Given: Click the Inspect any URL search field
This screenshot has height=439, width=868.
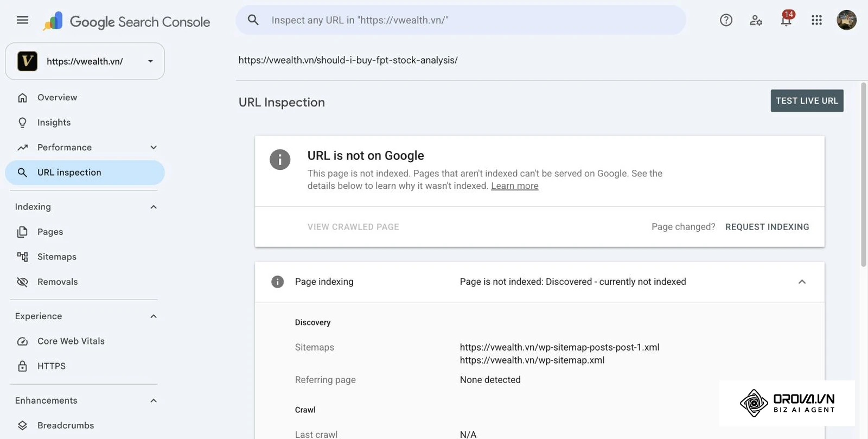Looking at the screenshot, I should (x=461, y=20).
